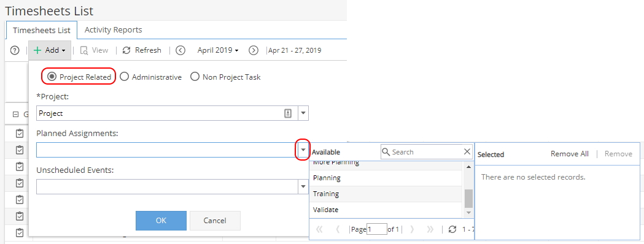Select Validate in Available list
The height and width of the screenshot is (244, 644).
pyautogui.click(x=386, y=210)
